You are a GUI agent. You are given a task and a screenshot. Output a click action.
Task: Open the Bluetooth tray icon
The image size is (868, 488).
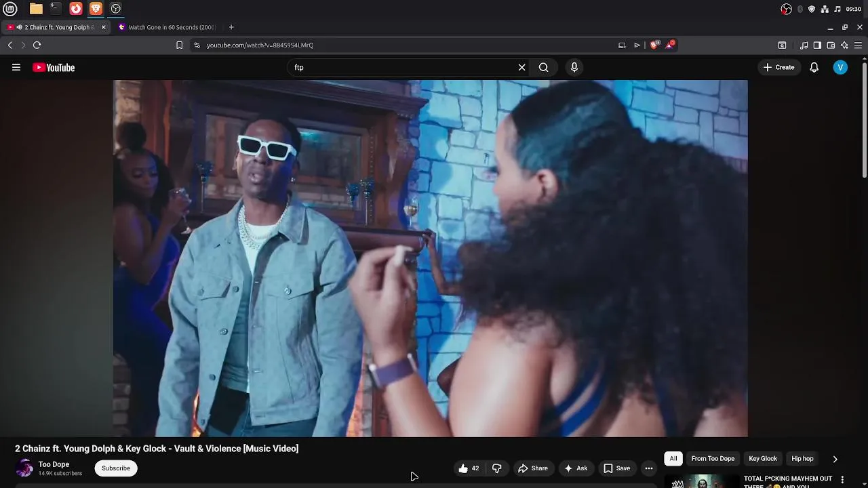click(x=800, y=9)
